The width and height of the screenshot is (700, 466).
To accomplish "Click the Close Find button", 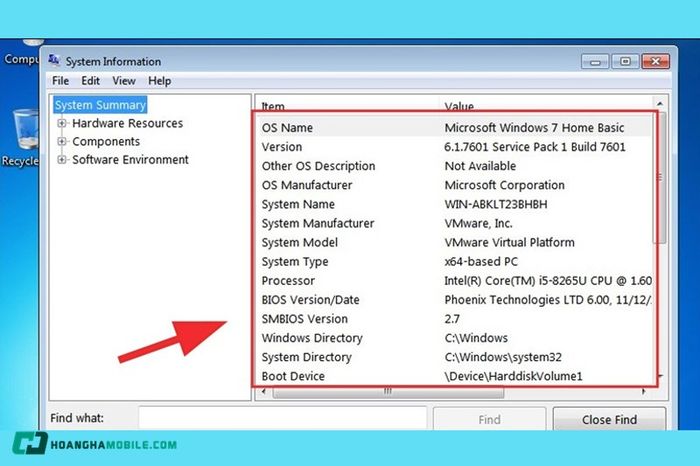I will tap(609, 419).
